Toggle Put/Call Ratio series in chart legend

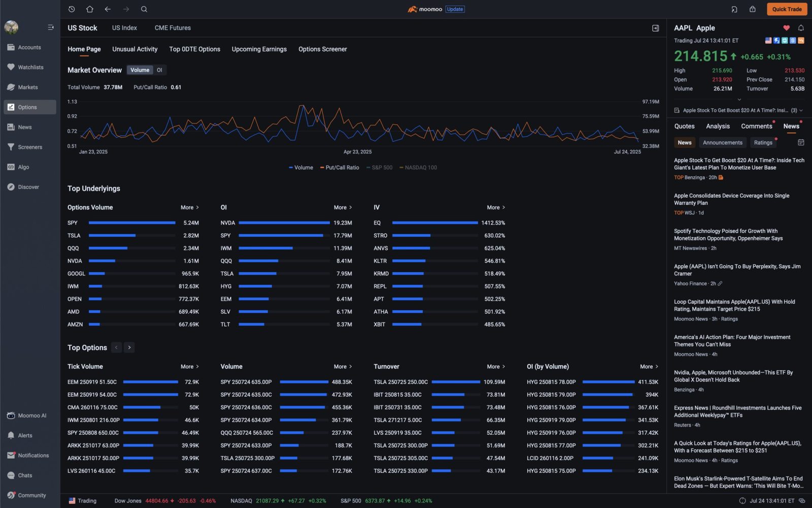click(340, 168)
